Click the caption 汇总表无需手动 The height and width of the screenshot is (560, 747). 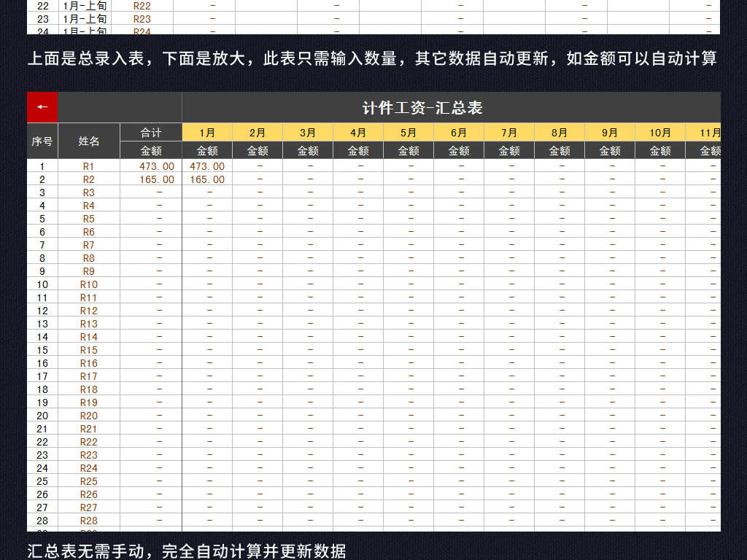coord(186,551)
